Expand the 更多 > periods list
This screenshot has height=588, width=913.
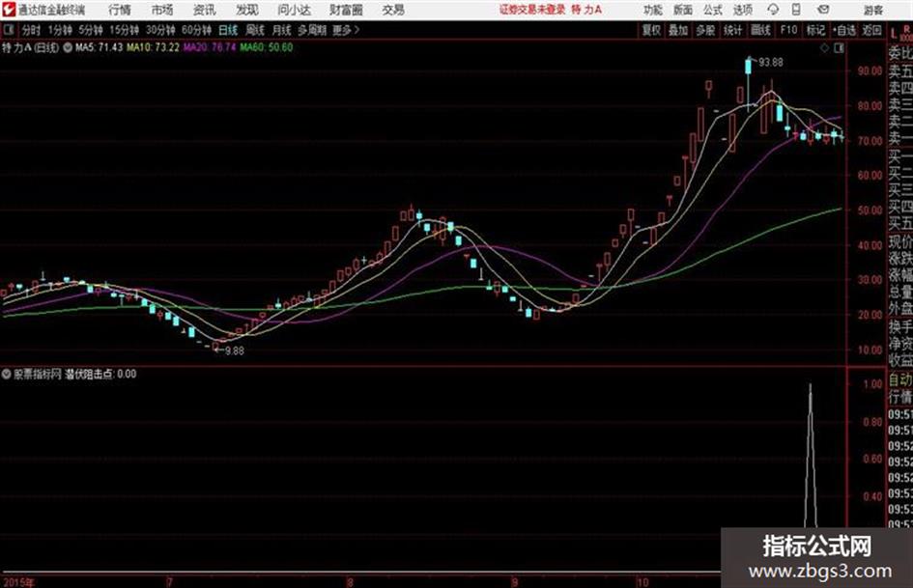(346, 30)
